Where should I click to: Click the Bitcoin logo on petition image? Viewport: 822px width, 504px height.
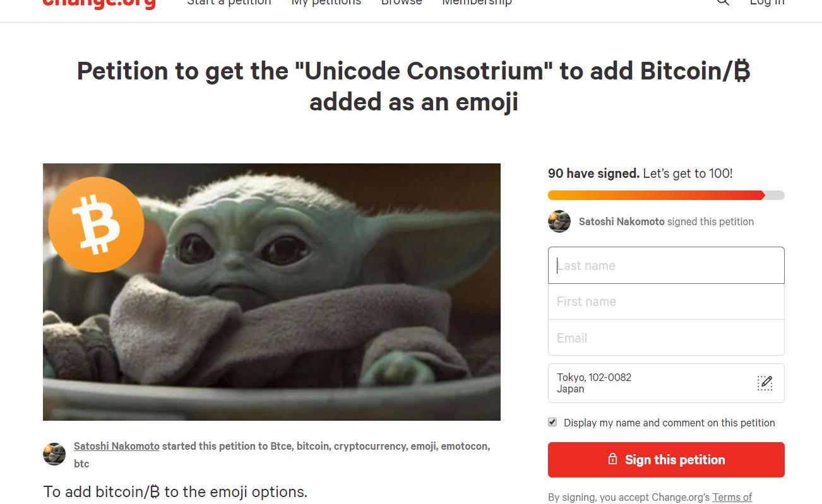pyautogui.click(x=96, y=225)
